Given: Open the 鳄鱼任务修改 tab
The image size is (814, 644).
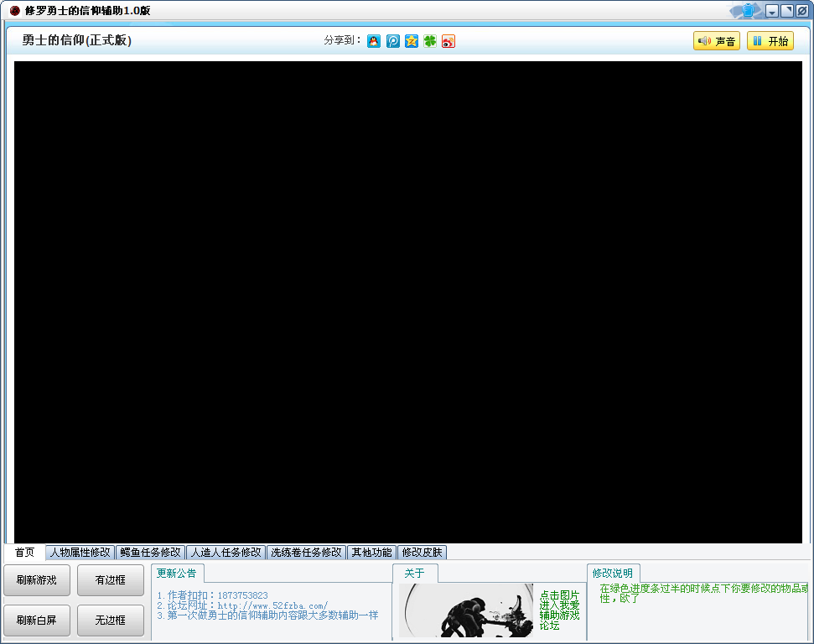Looking at the screenshot, I should 151,552.
